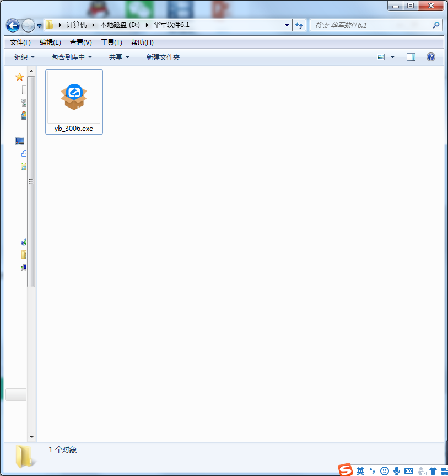Toggle Sogou 英 Chinese/English input mode
The image size is (448, 476).
(x=360, y=471)
